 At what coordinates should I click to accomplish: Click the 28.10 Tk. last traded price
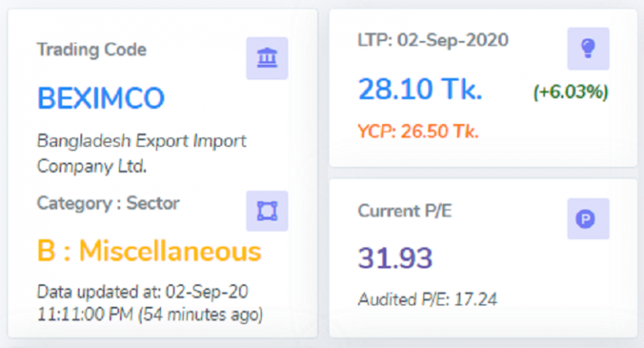click(x=420, y=88)
